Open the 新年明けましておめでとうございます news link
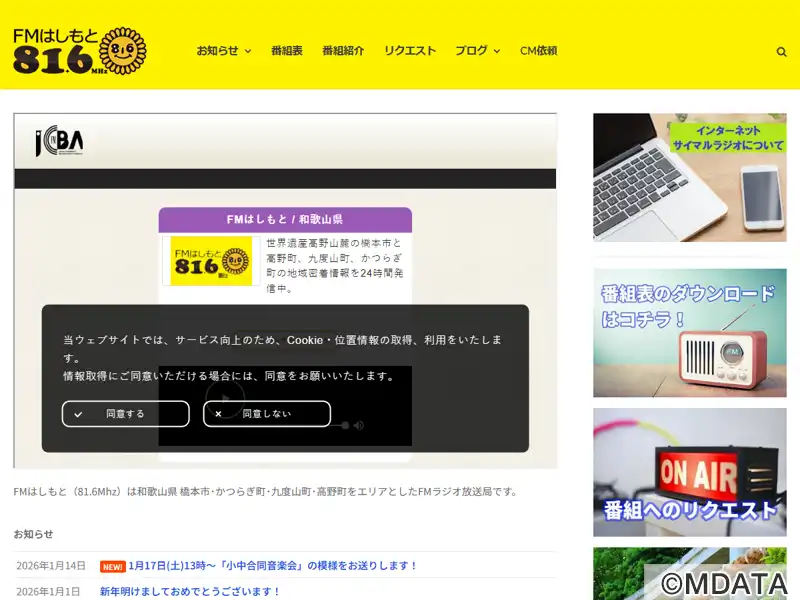 190,591
